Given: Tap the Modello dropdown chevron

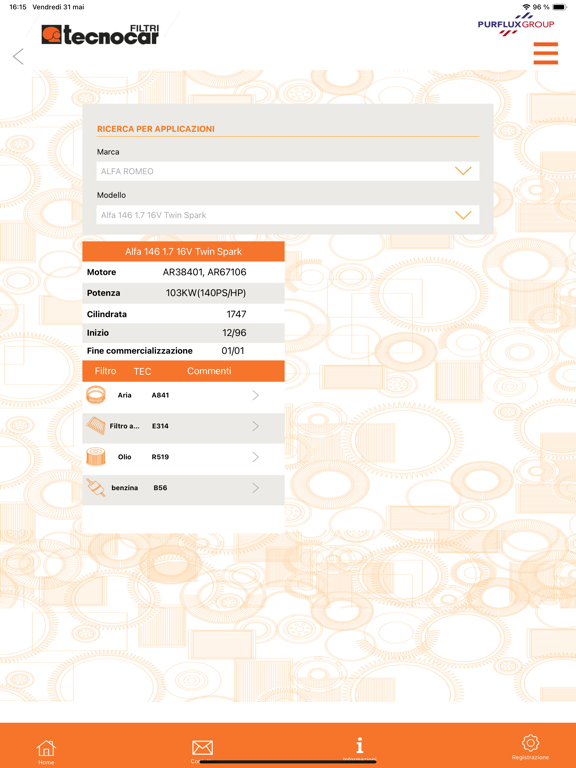Looking at the screenshot, I should point(463,215).
